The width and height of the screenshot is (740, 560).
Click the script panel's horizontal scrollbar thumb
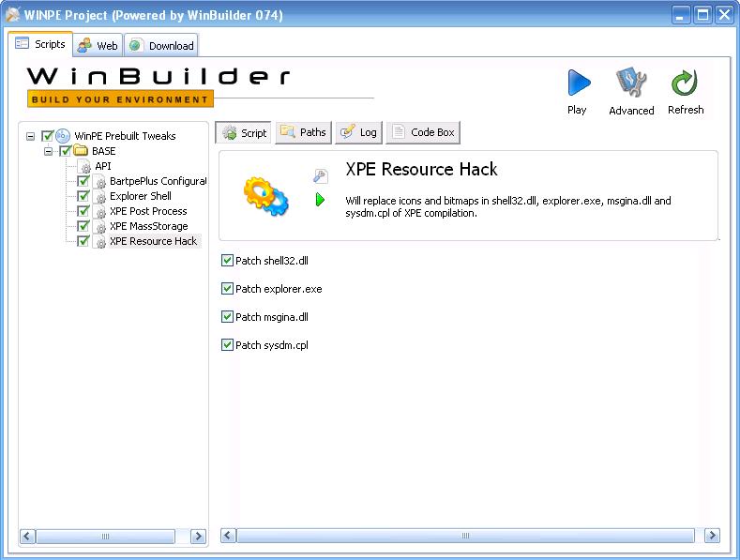point(466,536)
